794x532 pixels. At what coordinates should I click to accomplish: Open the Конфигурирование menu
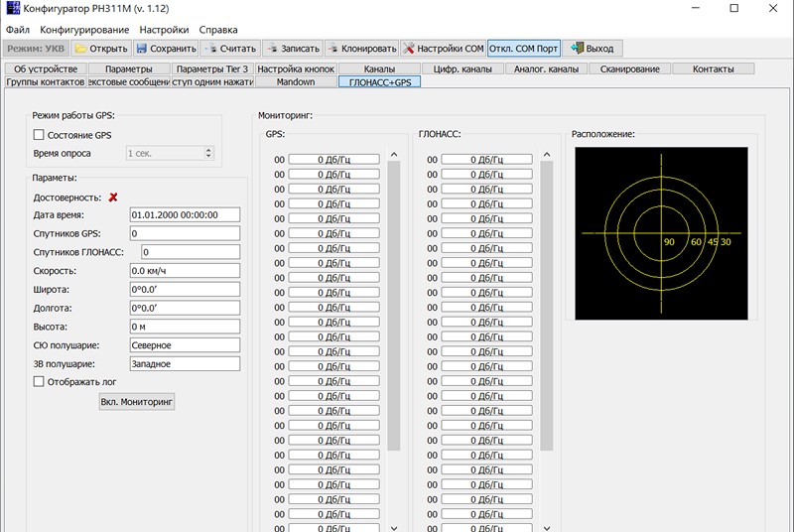(84, 30)
